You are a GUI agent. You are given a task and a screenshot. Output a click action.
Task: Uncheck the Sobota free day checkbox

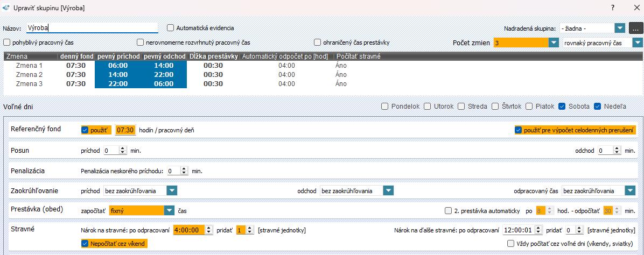pyautogui.click(x=562, y=107)
